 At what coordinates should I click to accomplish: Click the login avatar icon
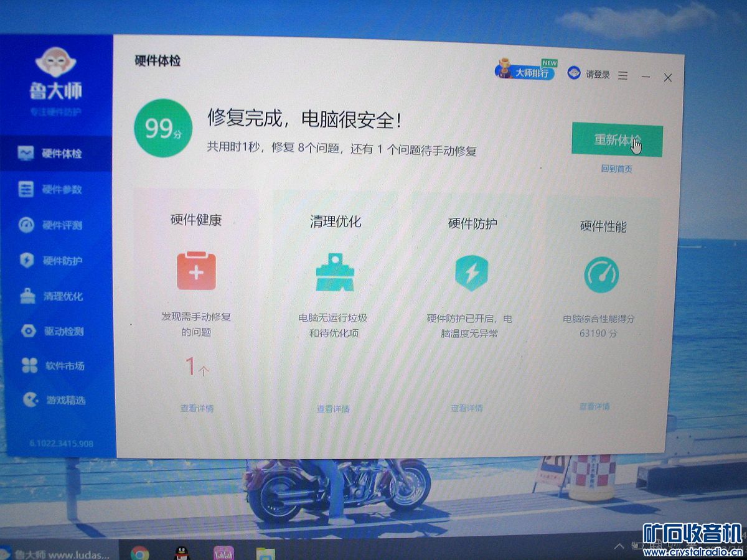coord(573,73)
